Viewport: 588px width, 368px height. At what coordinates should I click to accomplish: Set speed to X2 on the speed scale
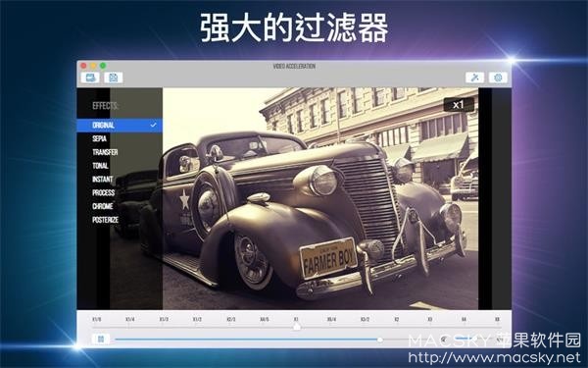[x=397, y=320]
